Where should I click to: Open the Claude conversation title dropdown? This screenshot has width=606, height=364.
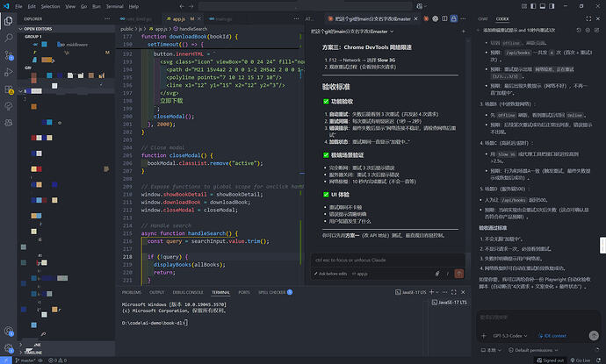(352, 32)
